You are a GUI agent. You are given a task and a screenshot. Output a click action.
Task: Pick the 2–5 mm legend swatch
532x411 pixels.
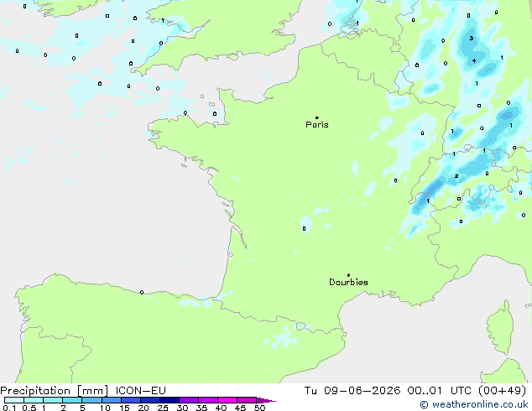pos(72,400)
